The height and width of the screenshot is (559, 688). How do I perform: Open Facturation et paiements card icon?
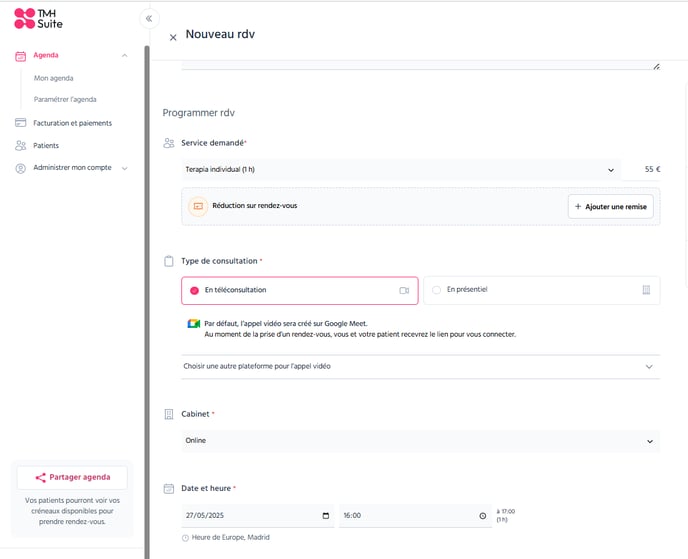[20, 122]
